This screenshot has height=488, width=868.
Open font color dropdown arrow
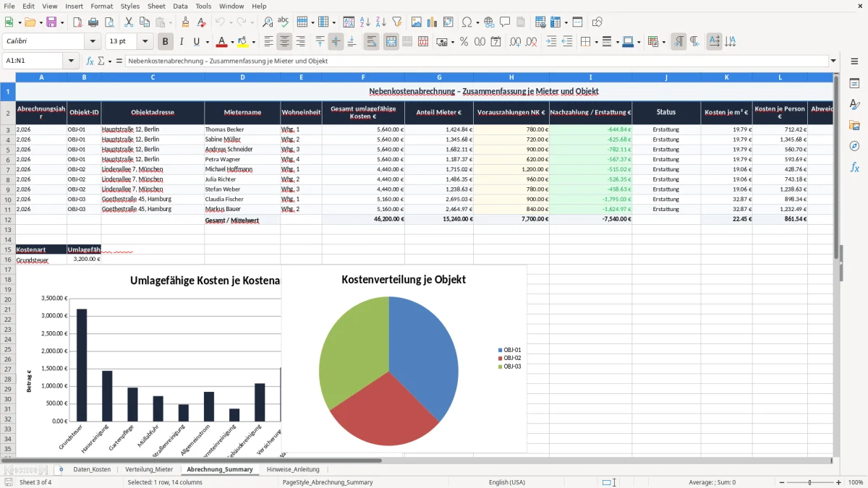(233, 42)
